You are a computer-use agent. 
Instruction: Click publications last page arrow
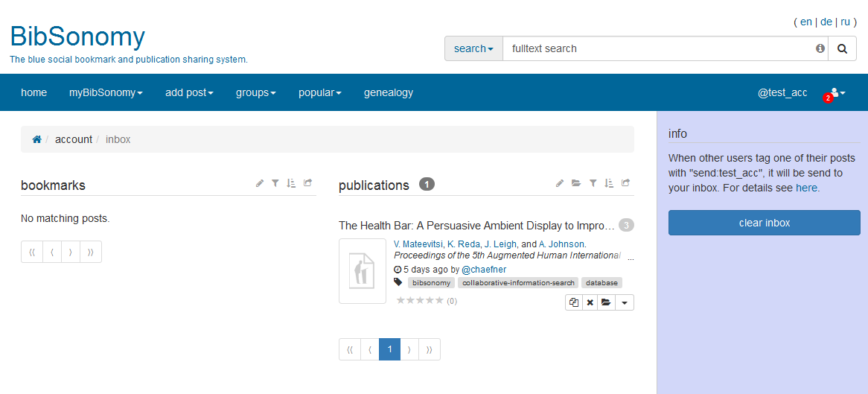(x=430, y=349)
